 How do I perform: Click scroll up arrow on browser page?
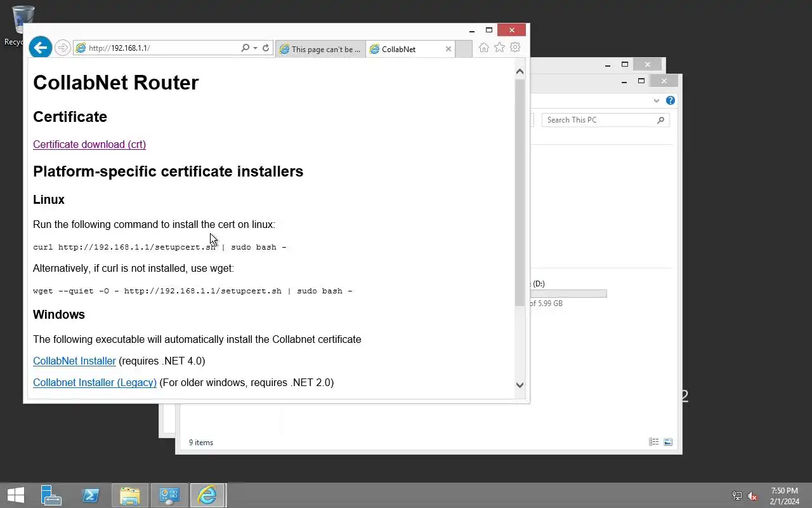point(520,72)
